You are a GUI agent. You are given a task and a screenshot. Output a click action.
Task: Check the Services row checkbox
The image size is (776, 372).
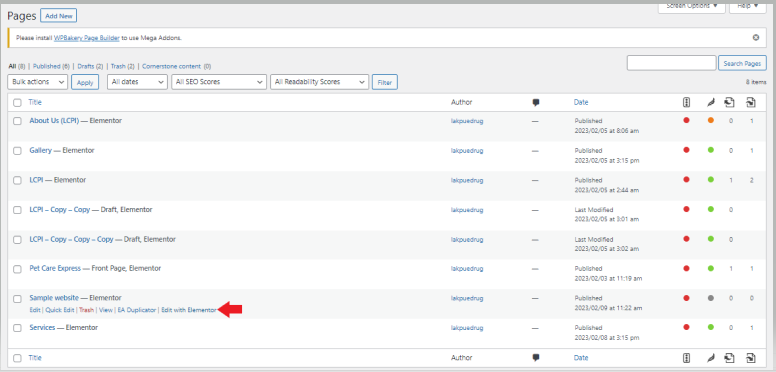[x=17, y=328]
